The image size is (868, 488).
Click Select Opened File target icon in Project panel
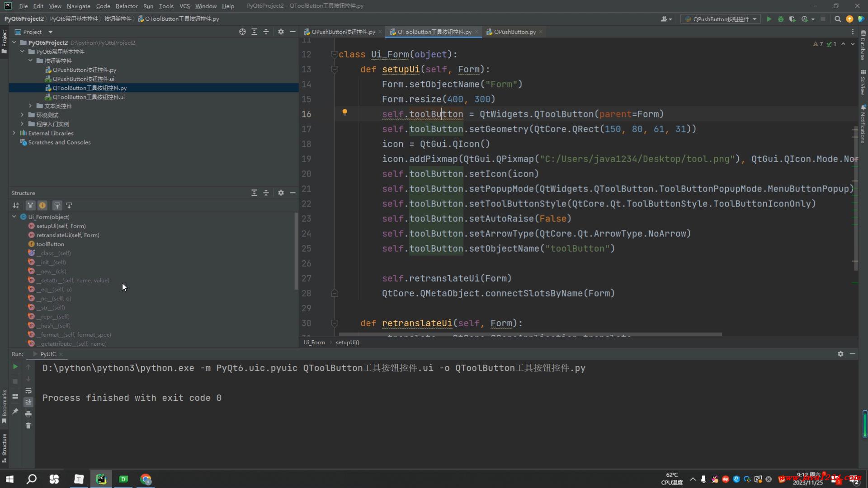242,32
